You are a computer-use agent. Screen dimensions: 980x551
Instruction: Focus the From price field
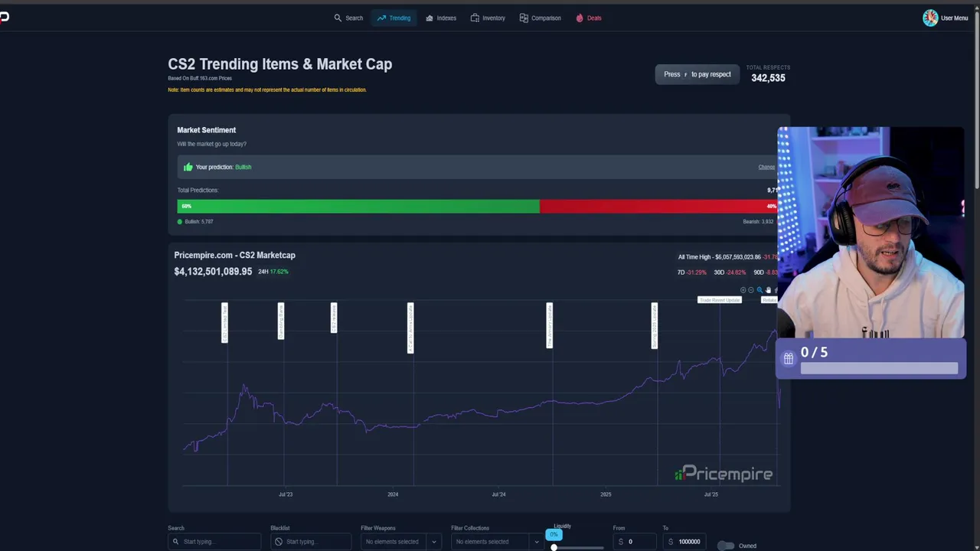pos(635,542)
